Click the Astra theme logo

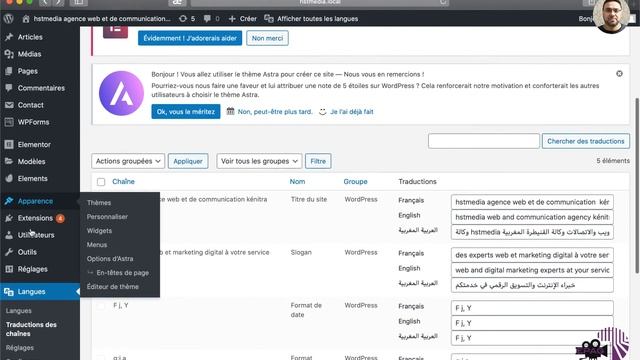click(x=121, y=93)
